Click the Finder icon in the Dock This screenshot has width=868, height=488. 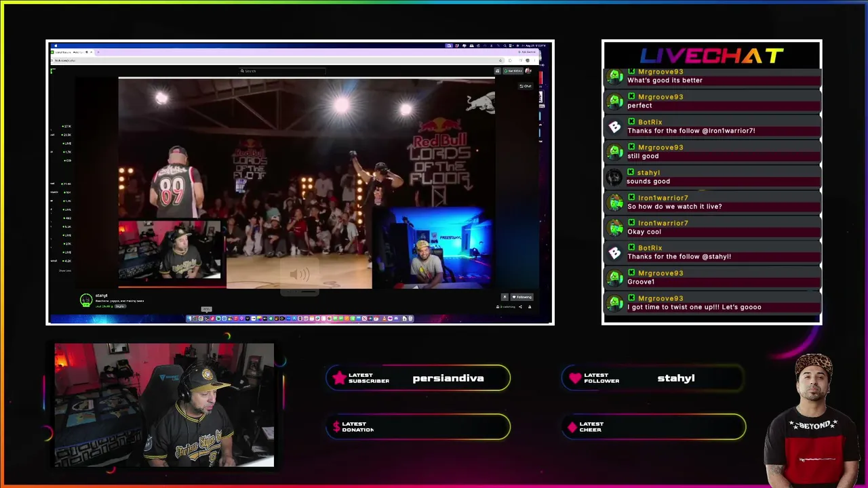click(189, 319)
